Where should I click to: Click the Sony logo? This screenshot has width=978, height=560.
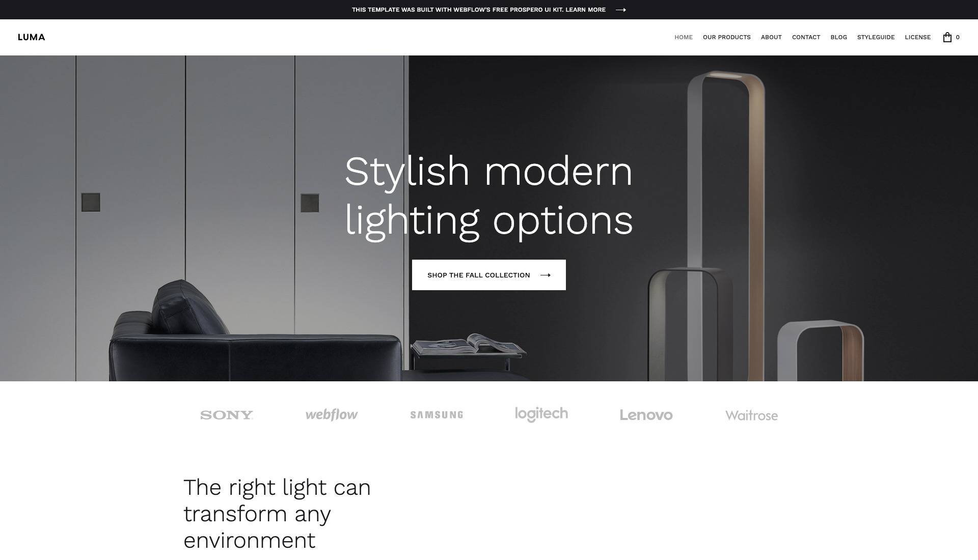pos(227,415)
